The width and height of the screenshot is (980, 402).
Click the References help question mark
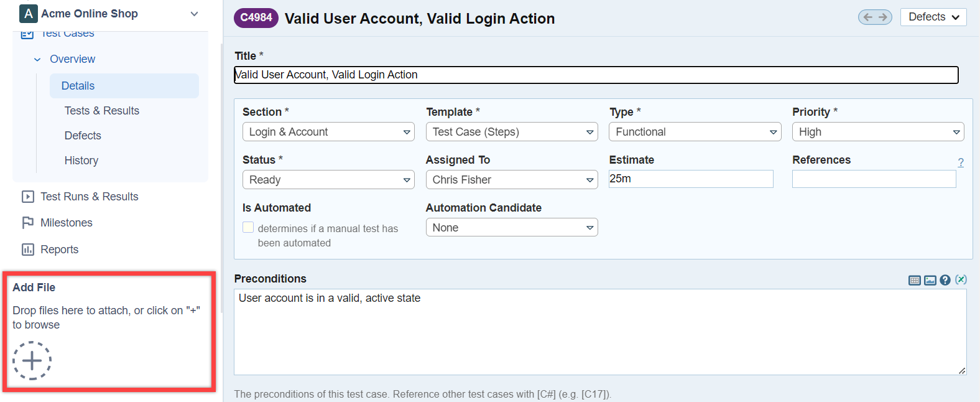tap(961, 162)
